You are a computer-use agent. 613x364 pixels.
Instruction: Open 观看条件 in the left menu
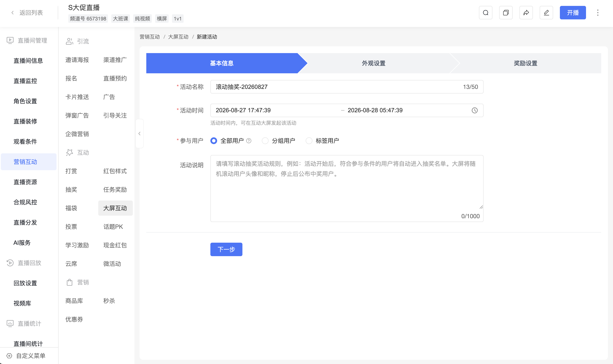tap(25, 142)
